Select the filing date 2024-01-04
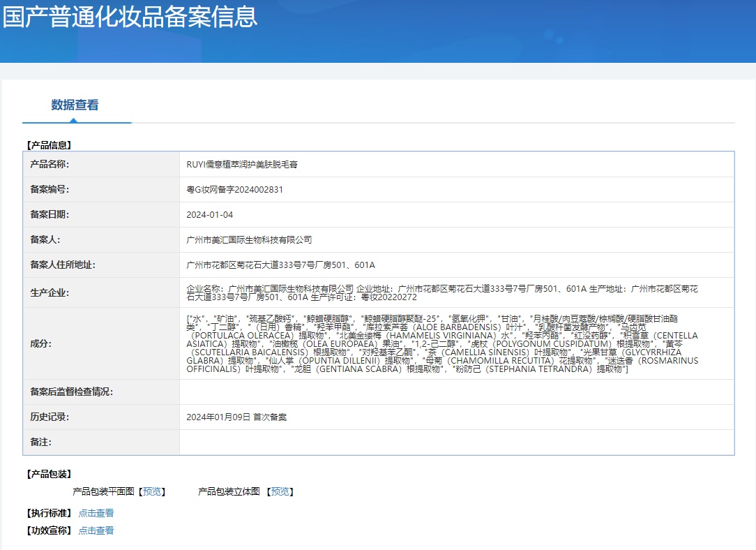 tap(210, 215)
